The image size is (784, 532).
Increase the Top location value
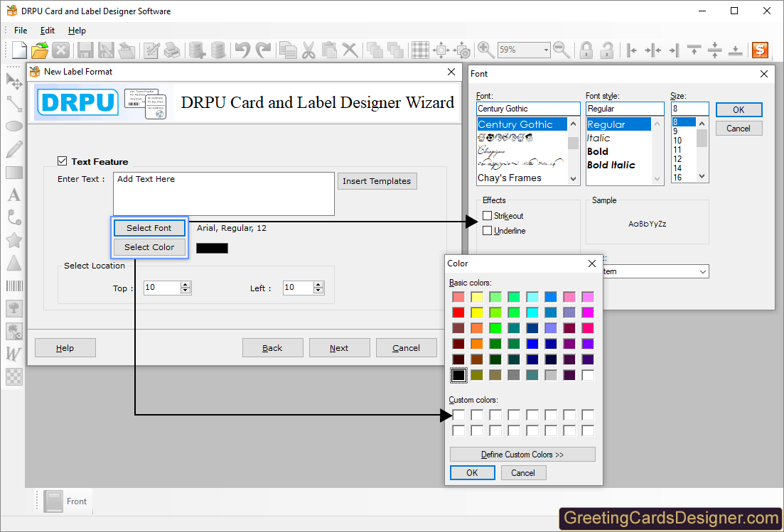(x=186, y=284)
